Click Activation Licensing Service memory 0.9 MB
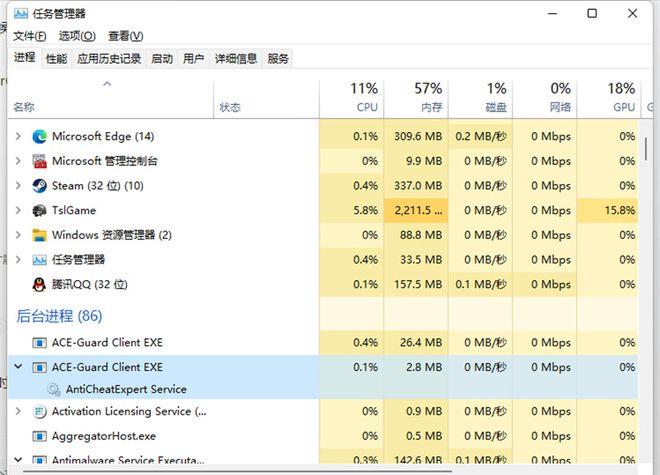660x475 pixels. click(424, 411)
